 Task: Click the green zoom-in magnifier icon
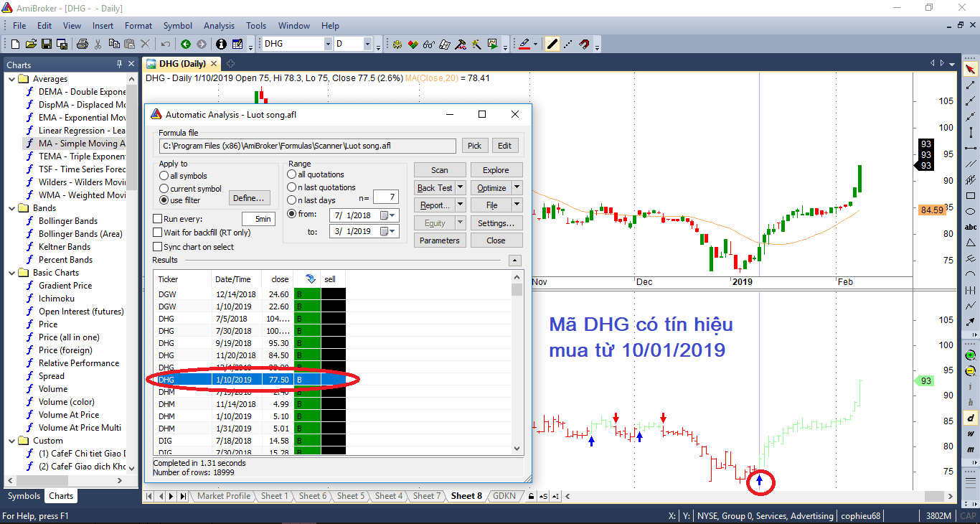(971, 355)
